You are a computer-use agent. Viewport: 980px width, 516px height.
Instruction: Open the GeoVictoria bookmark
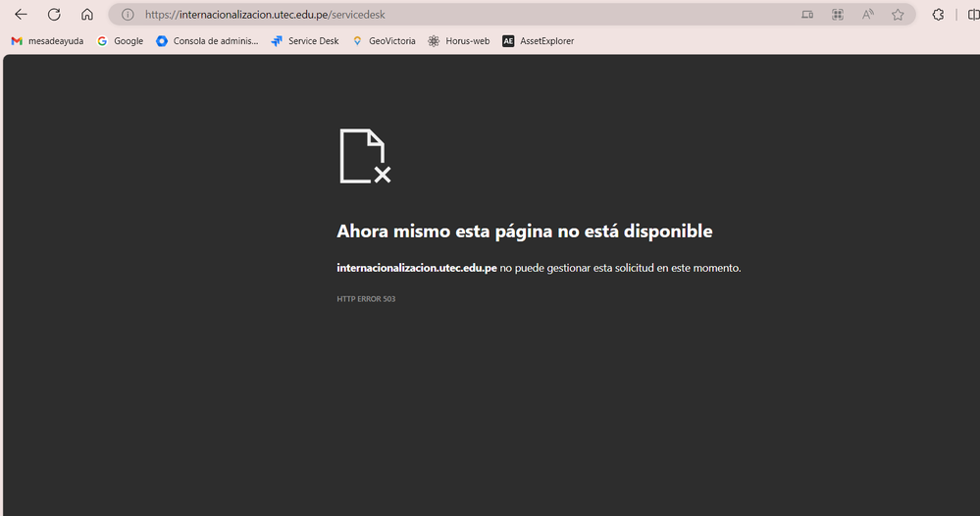pos(384,41)
